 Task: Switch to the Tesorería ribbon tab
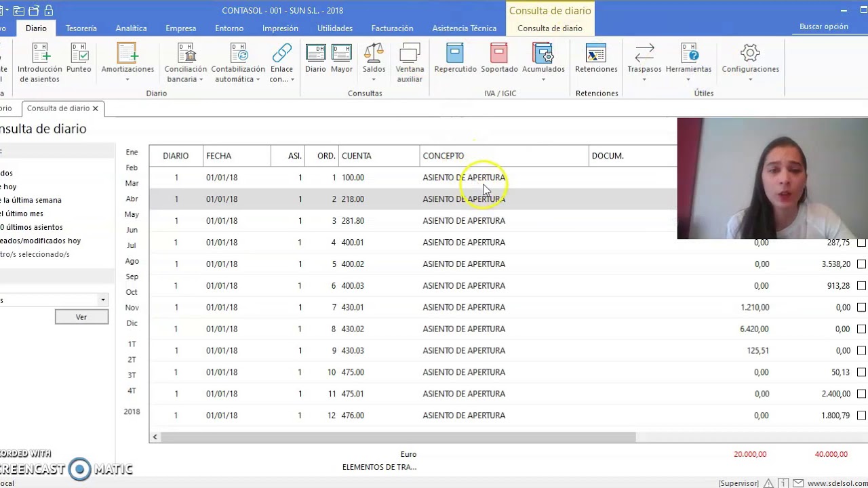(x=81, y=28)
